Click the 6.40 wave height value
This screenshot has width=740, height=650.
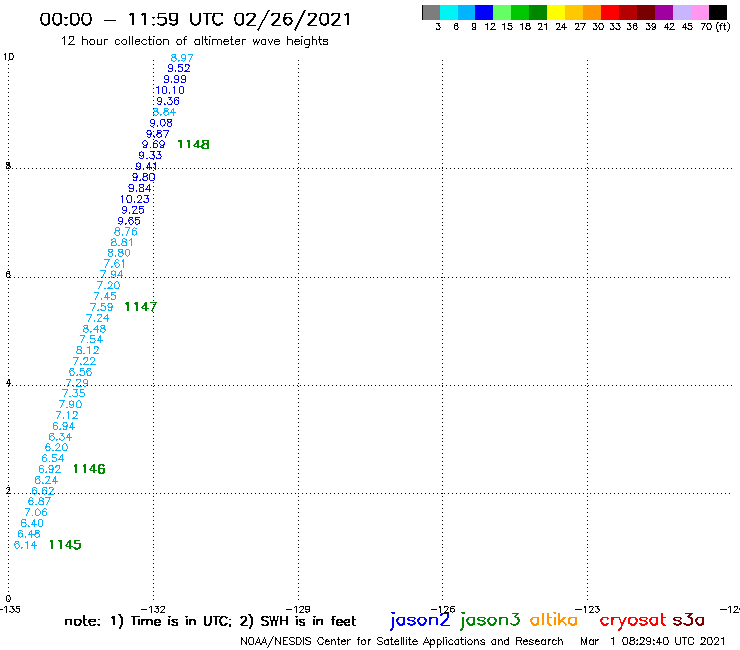pyautogui.click(x=32, y=523)
